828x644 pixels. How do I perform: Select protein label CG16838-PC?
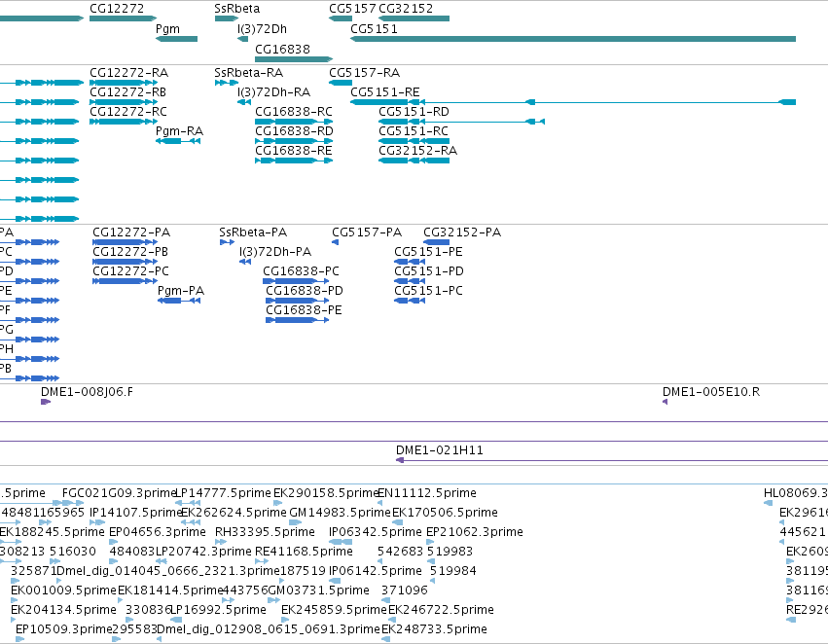click(x=301, y=271)
